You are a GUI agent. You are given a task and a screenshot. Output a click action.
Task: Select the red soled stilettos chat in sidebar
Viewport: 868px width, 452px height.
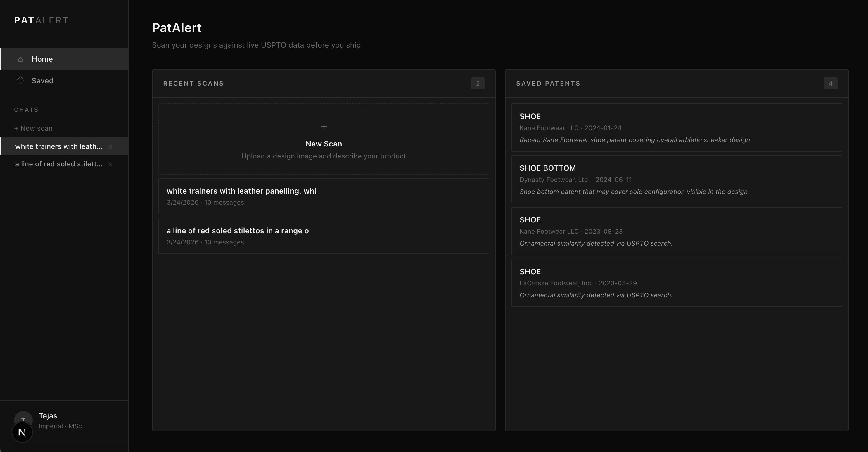59,164
